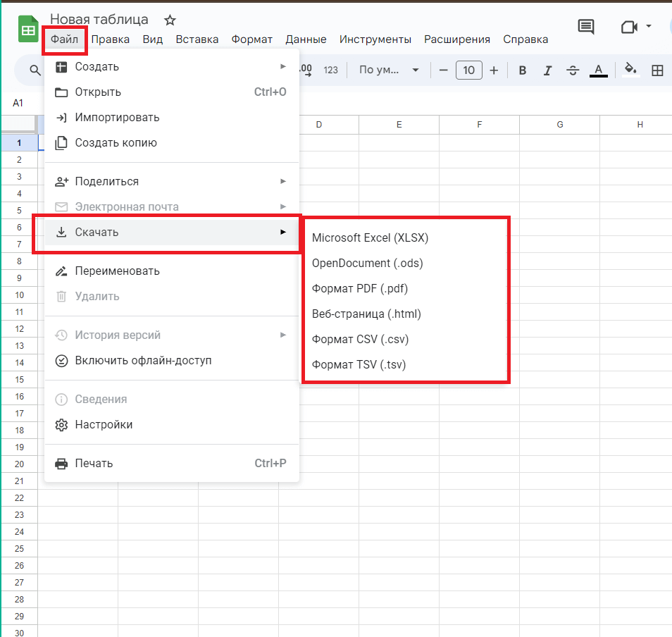Increase font size with plus button
The image size is (672, 637).
pos(494,70)
